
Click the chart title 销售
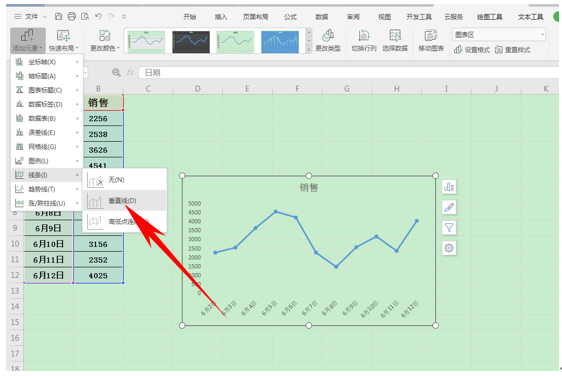309,187
